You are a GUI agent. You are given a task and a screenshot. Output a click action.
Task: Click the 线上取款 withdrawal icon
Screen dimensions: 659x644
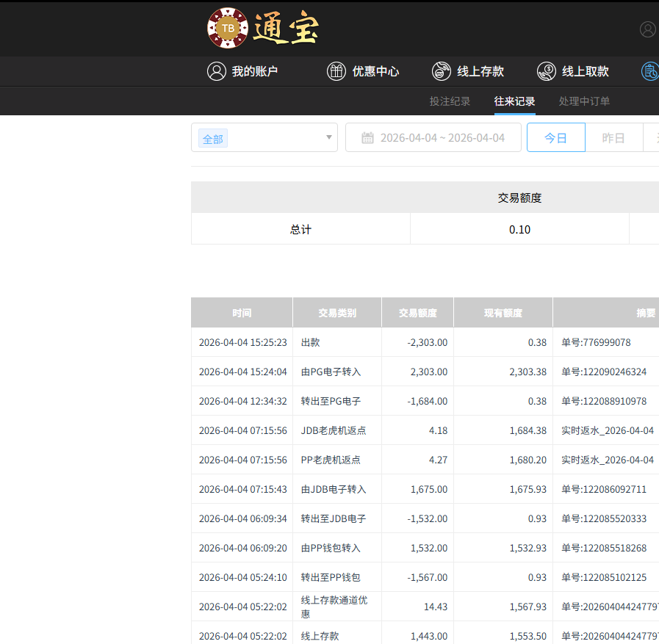[547, 71]
